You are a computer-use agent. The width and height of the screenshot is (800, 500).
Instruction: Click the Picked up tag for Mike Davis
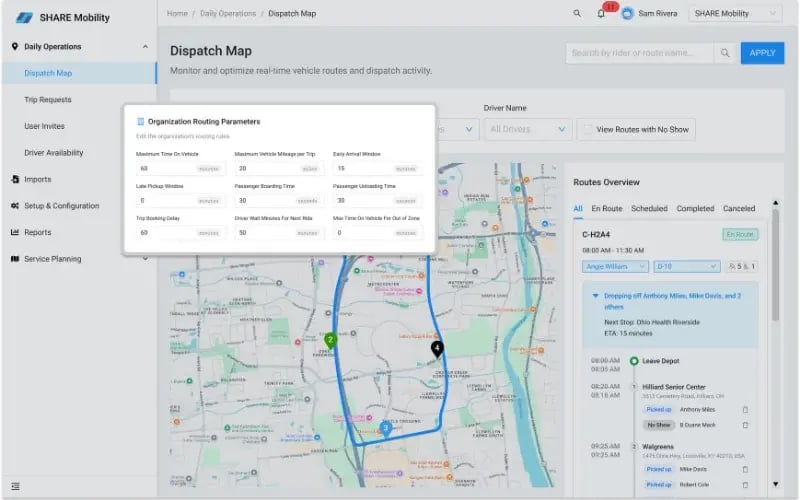[x=659, y=469]
